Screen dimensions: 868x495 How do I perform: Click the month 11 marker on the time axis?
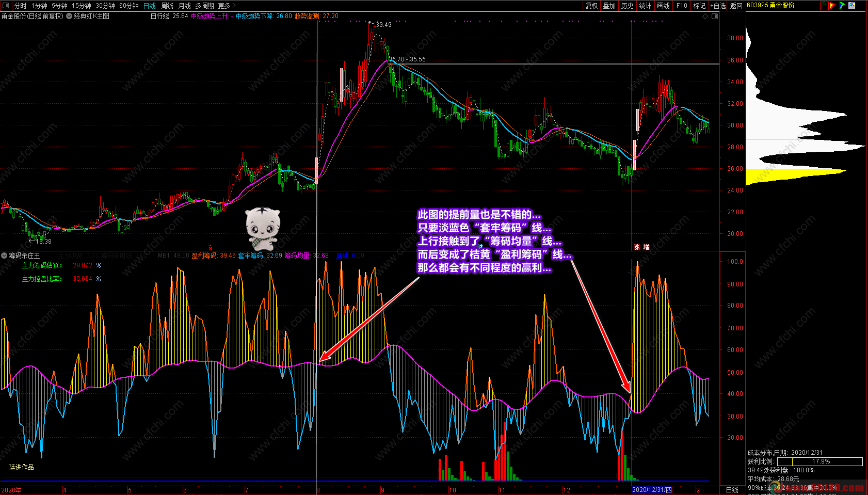(x=502, y=490)
